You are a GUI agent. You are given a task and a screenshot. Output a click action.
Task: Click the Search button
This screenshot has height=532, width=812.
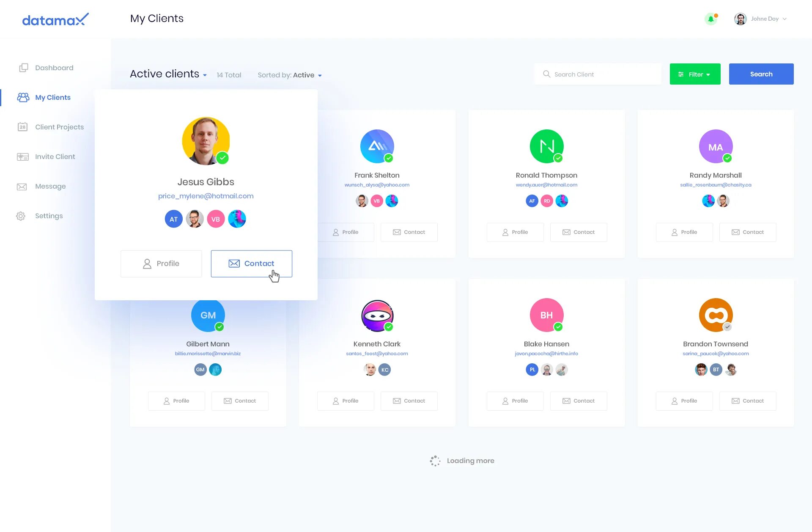(x=761, y=74)
